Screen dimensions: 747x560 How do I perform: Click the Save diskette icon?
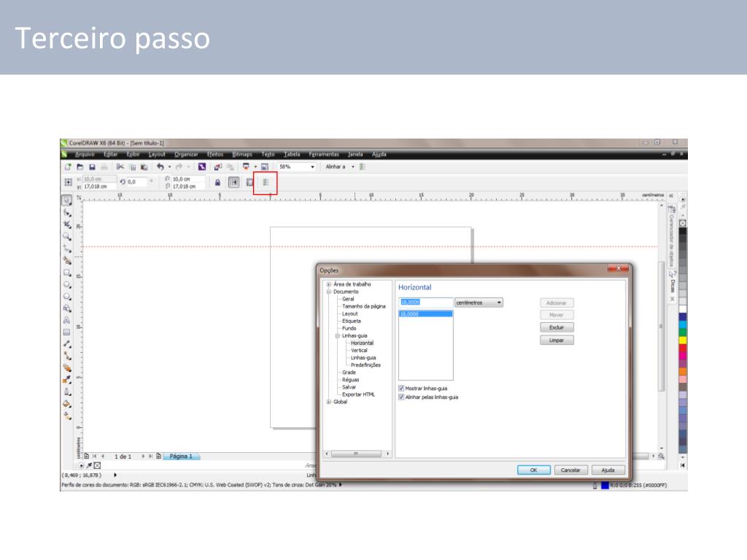(92, 167)
